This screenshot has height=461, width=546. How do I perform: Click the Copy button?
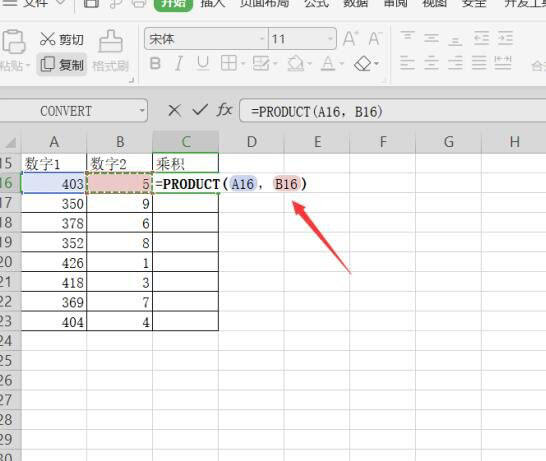tap(62, 65)
